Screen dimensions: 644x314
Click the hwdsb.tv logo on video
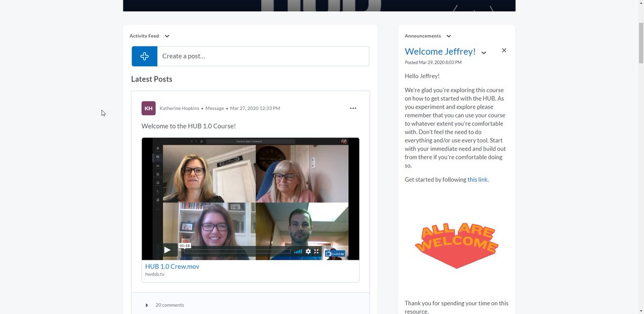click(335, 253)
